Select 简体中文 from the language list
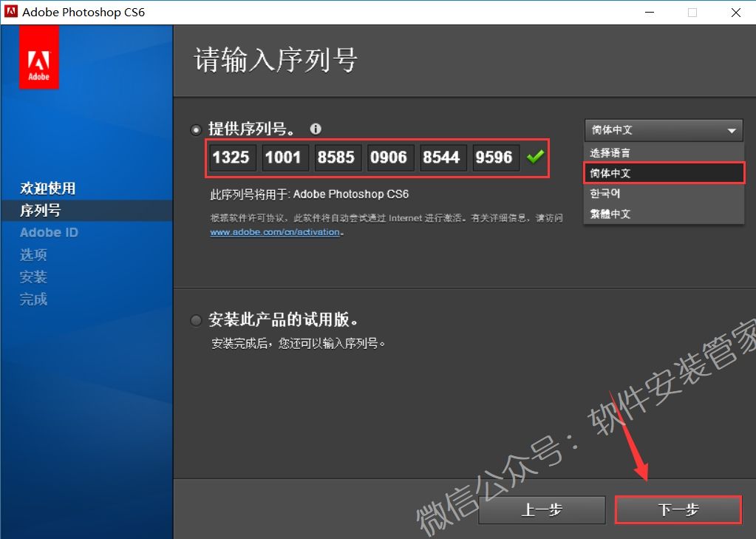 tap(663, 172)
